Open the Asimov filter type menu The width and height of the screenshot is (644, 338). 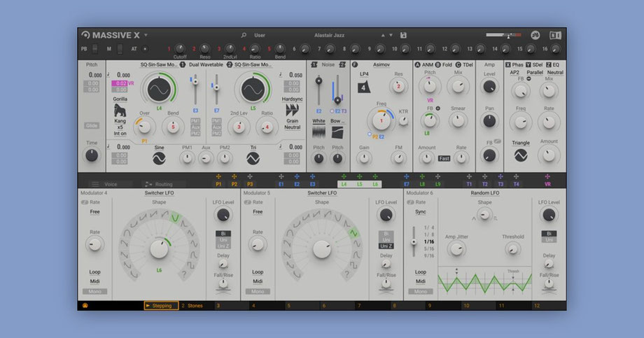381,65
